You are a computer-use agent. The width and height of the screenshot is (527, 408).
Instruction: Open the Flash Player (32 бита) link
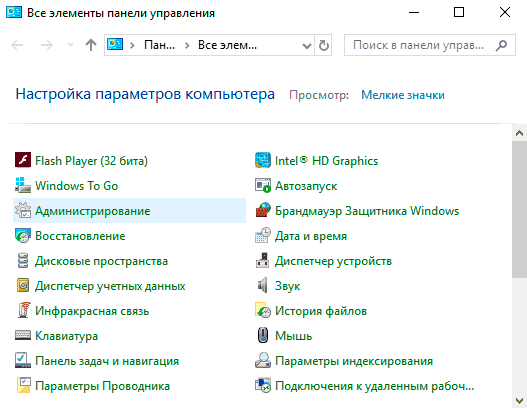pyautogui.click(x=91, y=161)
